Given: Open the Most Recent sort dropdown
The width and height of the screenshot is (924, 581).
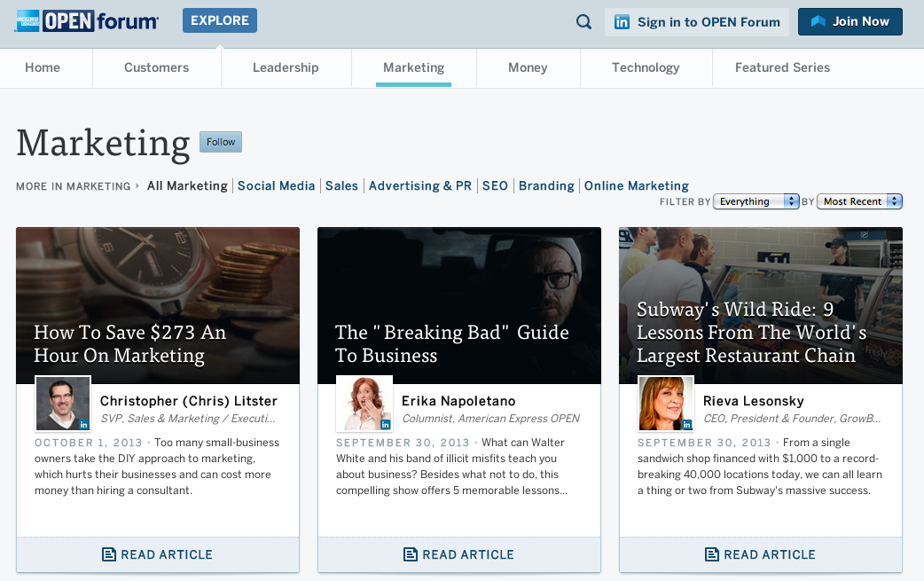Looking at the screenshot, I should [859, 201].
